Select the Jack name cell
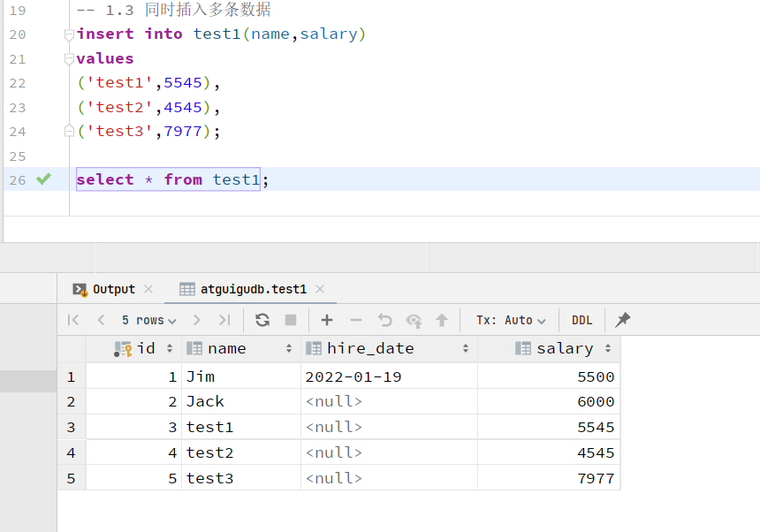Viewport: 760px width, 532px height. [241, 402]
